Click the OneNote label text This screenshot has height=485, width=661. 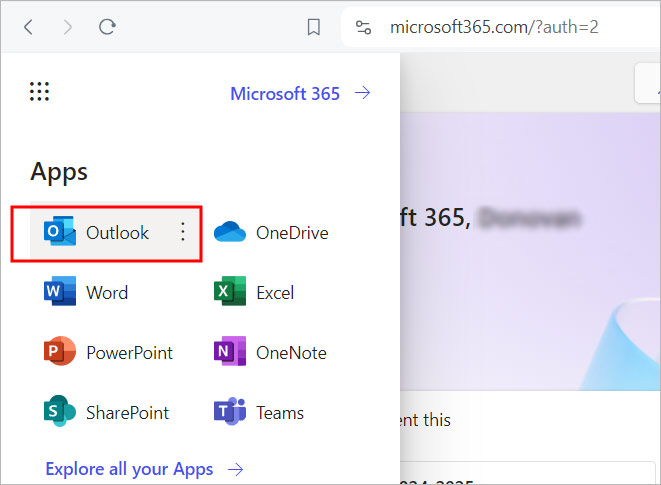coord(291,353)
